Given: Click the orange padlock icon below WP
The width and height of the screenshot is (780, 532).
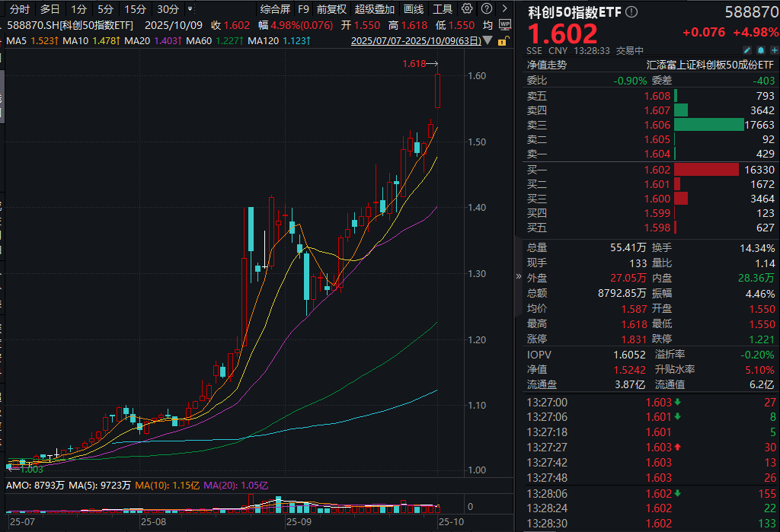Looking at the screenshot, I should (503, 42).
